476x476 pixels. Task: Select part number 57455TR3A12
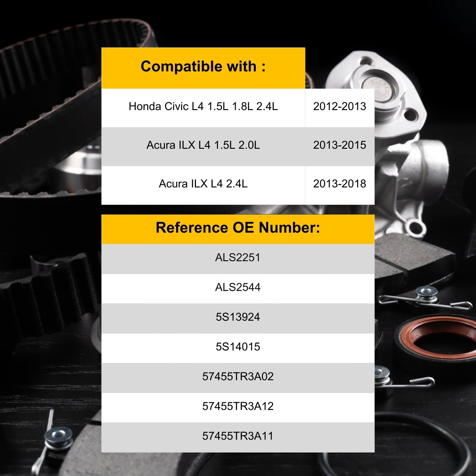(238, 407)
